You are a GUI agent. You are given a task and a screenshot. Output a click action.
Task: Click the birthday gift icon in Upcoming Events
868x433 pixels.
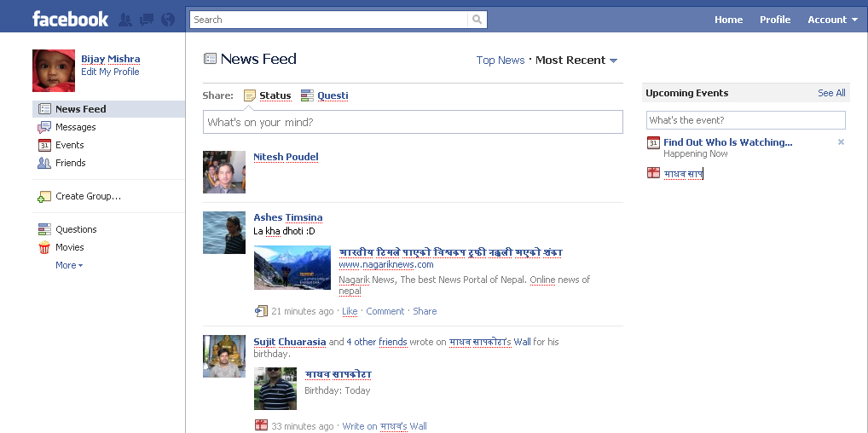[653, 173]
